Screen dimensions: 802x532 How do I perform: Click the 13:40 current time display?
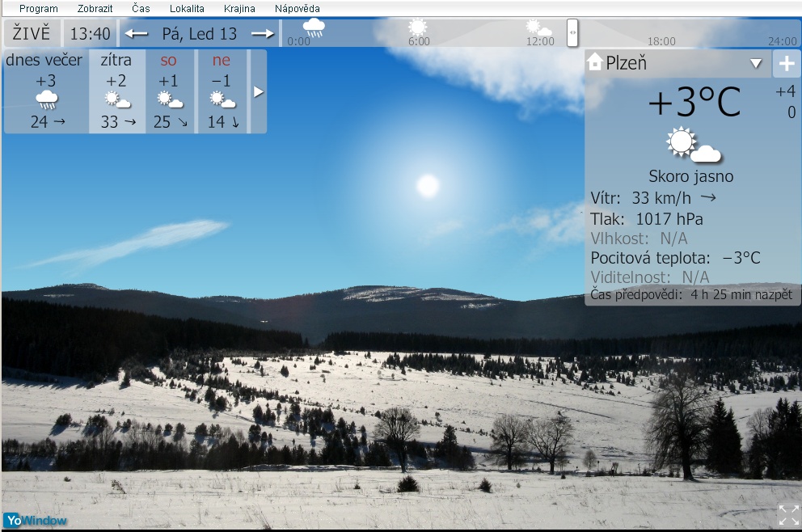pos(90,34)
